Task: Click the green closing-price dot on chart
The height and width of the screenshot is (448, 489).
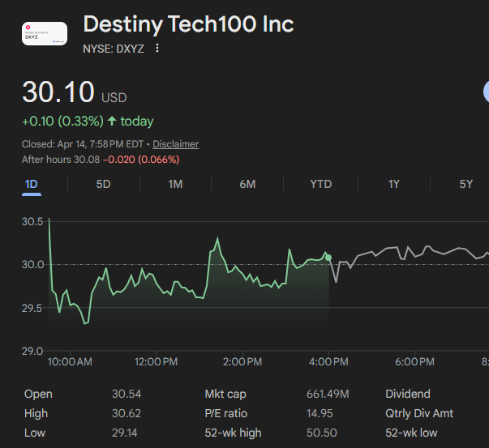Action: click(x=328, y=258)
